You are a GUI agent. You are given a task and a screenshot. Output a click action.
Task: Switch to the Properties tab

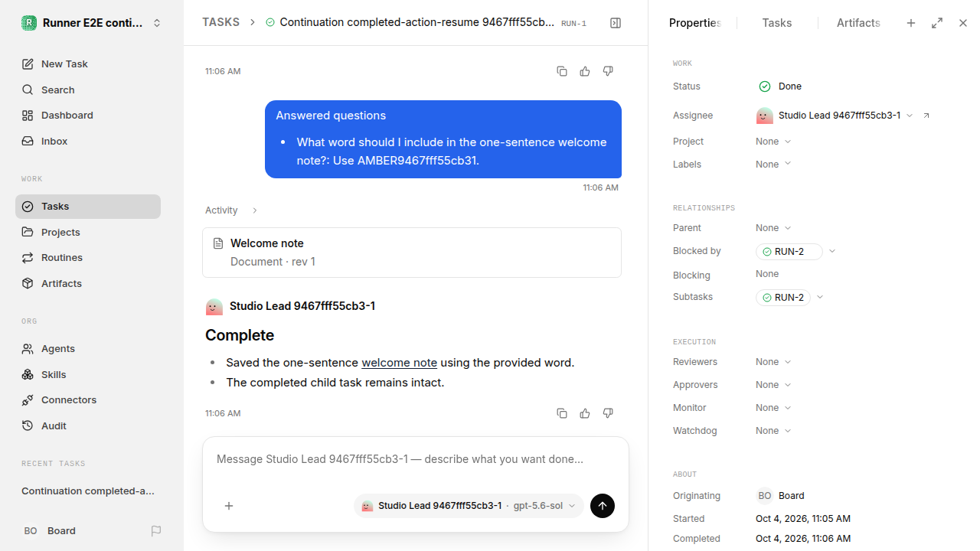coord(695,23)
